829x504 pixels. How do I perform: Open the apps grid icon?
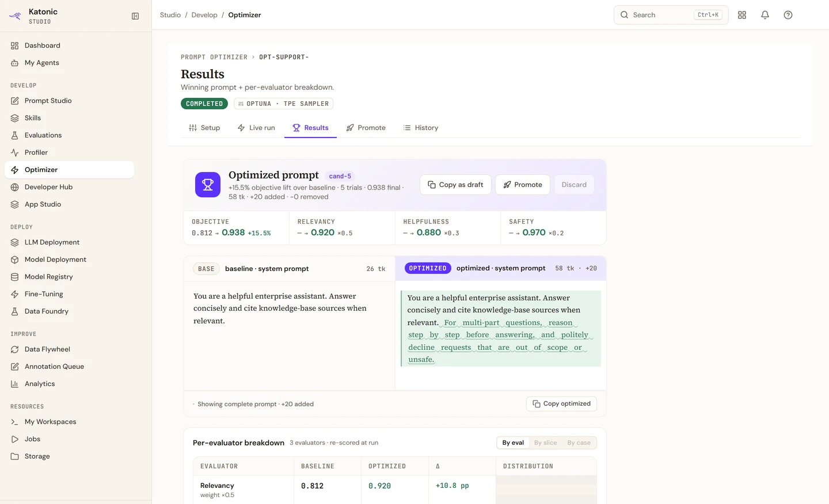[742, 15]
